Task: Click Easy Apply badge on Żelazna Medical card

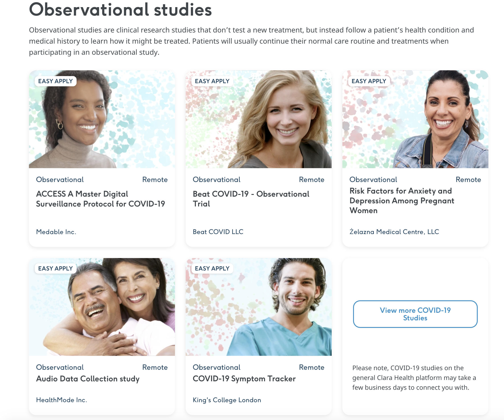Action: pyautogui.click(x=369, y=81)
